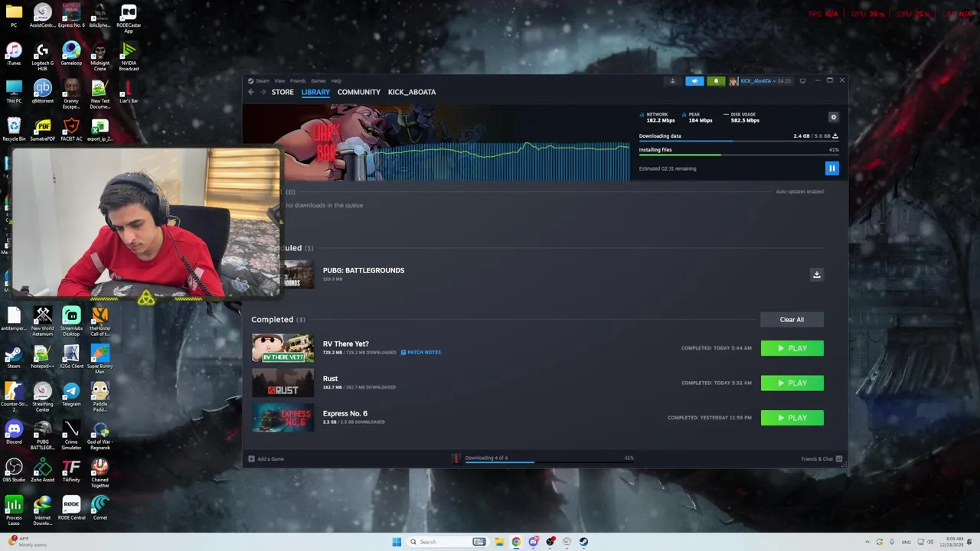Click the RV There Yet? thumbnail
This screenshot has height=551, width=980.
[283, 348]
